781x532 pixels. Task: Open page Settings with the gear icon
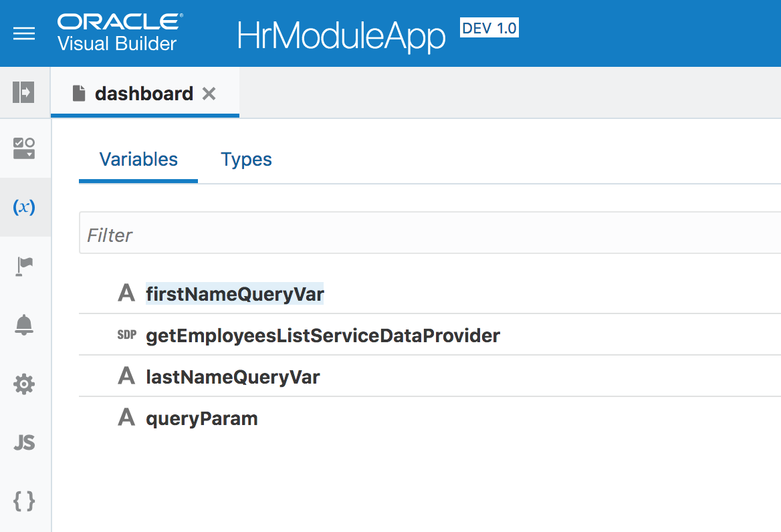pyautogui.click(x=24, y=384)
